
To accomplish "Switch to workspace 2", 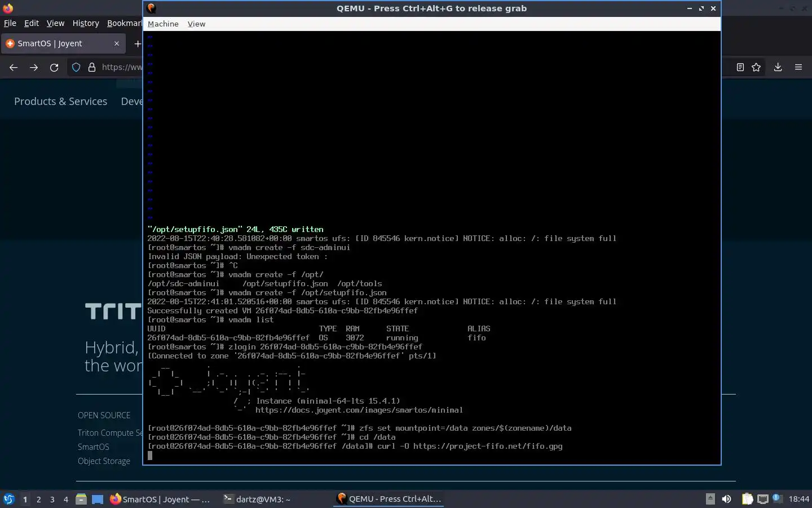I will tap(38, 499).
